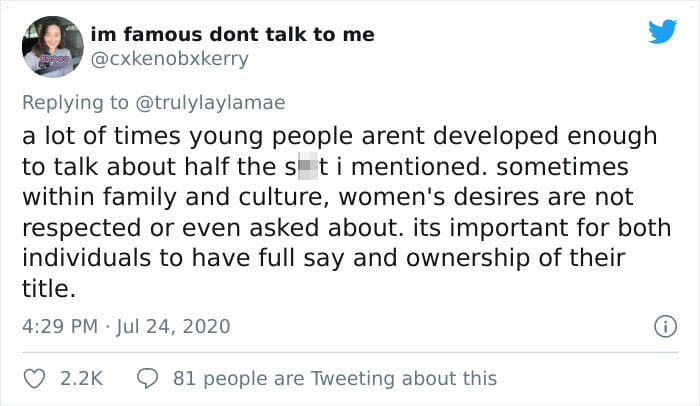
Task: Click the tweet line starting 'a lot of times'
Action: coord(339,136)
